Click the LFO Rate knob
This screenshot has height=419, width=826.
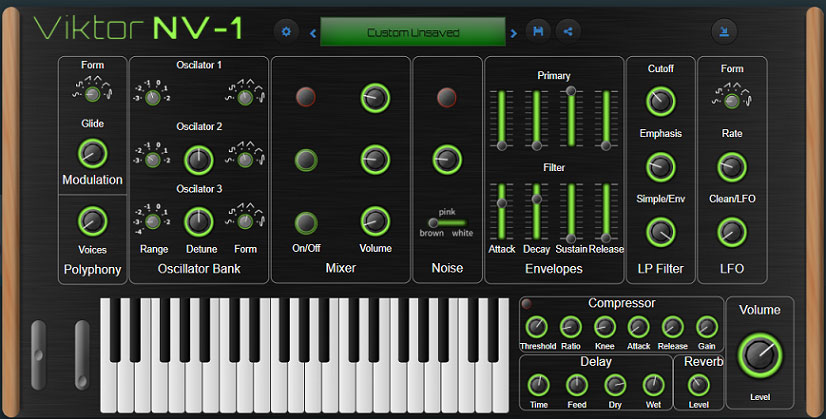[x=732, y=167]
